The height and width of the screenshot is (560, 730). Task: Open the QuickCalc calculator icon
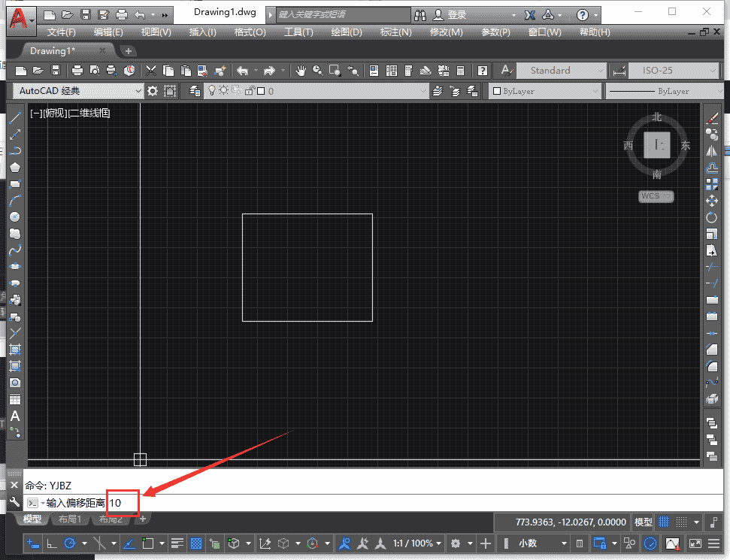pos(460,71)
